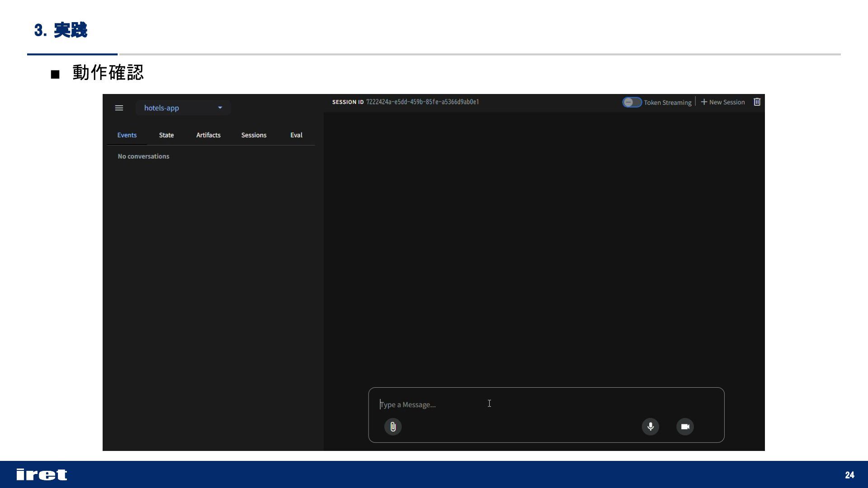Expand the hotels-app dropdown
Screen dimensions: 868x488
[x=183, y=108]
